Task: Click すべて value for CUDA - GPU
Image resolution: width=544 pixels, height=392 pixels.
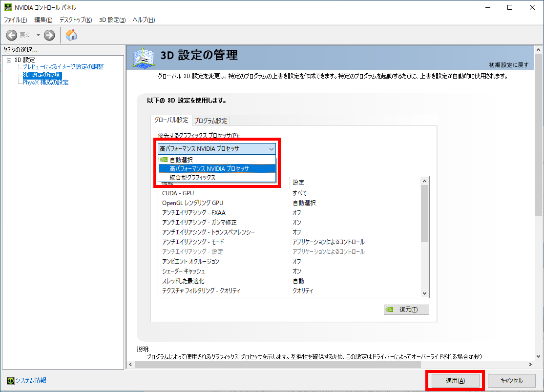Action: 299,193
